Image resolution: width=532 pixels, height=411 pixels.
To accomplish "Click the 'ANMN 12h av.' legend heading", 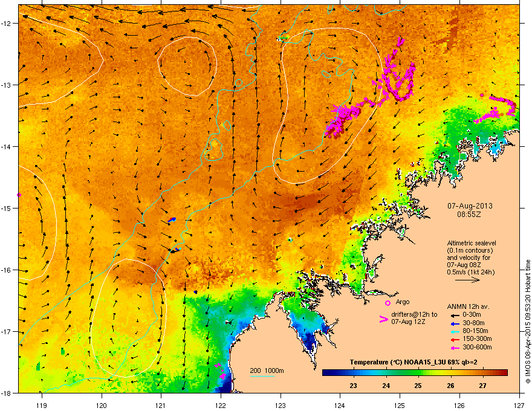I will [x=468, y=307].
